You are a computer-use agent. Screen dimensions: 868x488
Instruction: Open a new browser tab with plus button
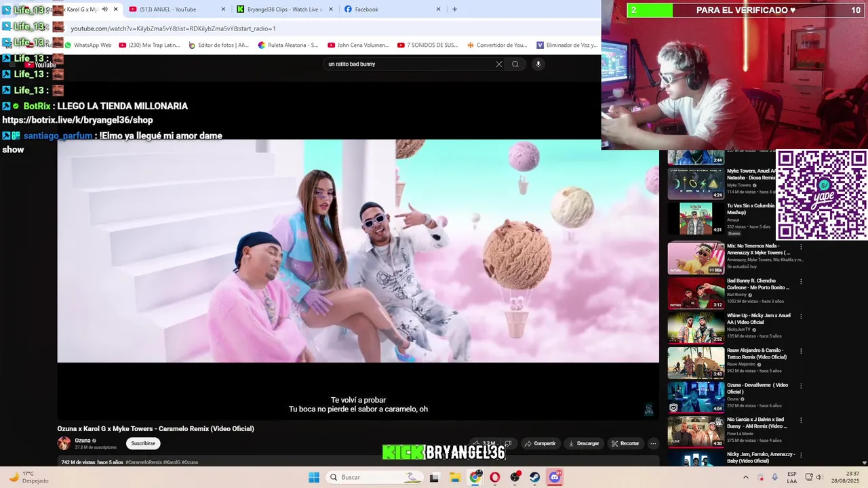(454, 9)
